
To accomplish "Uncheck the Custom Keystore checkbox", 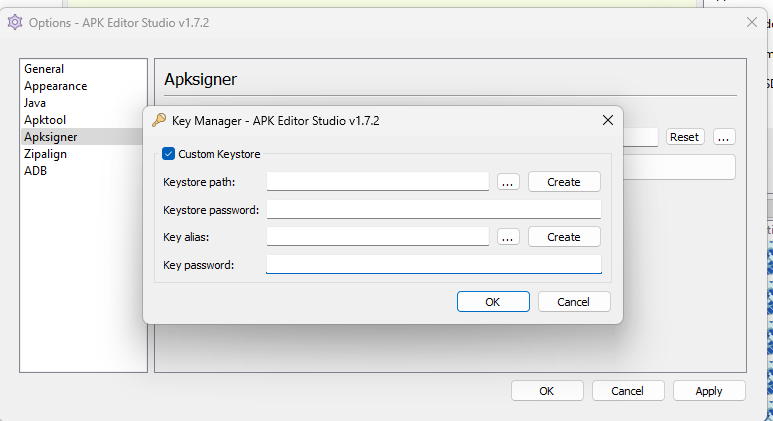I will tap(168, 154).
